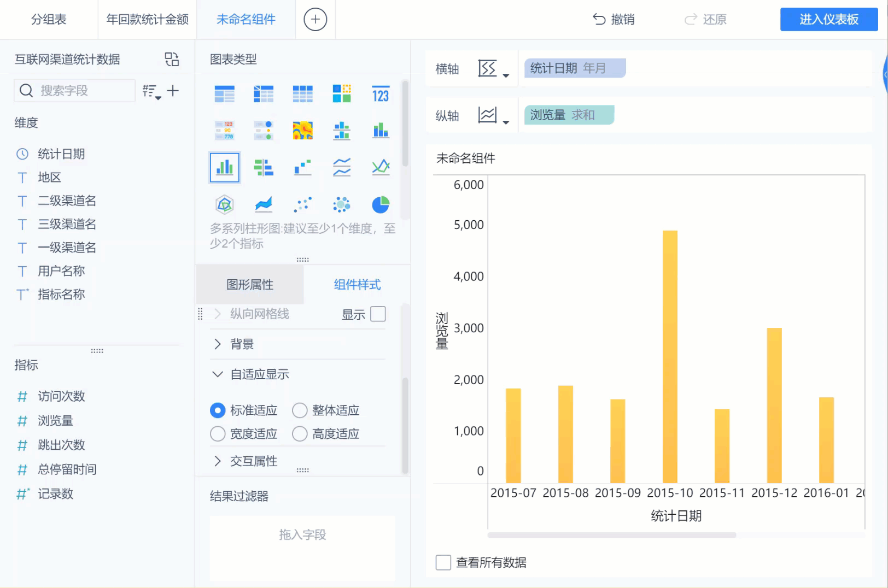Image resolution: width=888 pixels, height=588 pixels.
Task: Select the 跳出次数 indicator field
Action: 61,445
